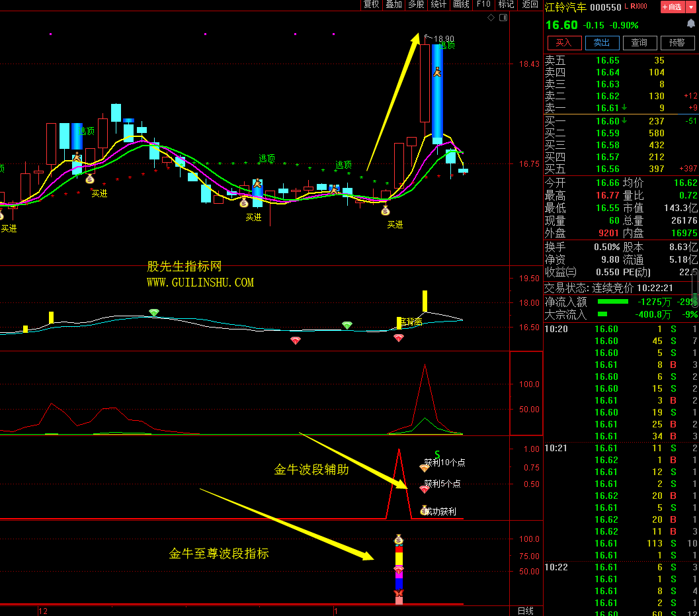Screen dimensions: 699x616
Task: Click the running man icon on tall blue candle
Action: tap(437, 72)
